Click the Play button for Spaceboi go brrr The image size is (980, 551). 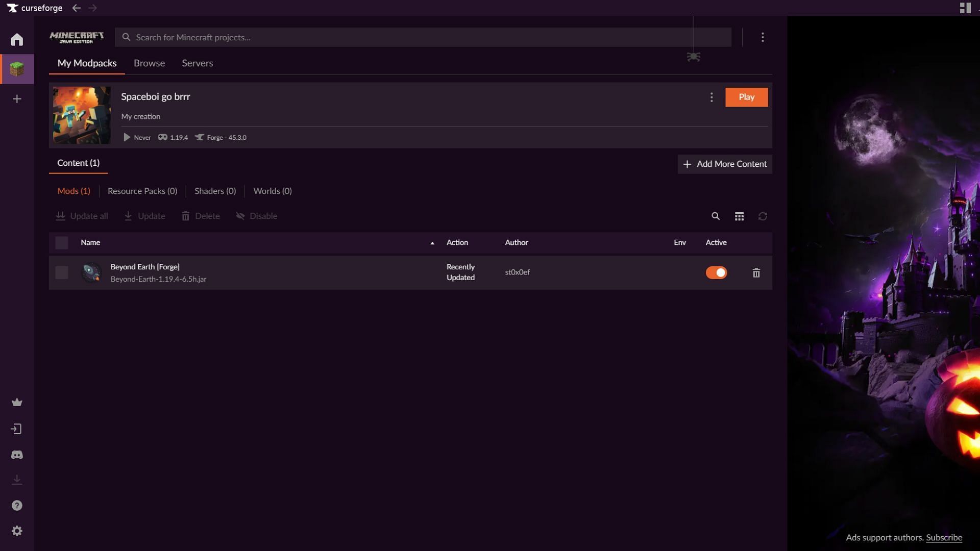click(x=746, y=96)
